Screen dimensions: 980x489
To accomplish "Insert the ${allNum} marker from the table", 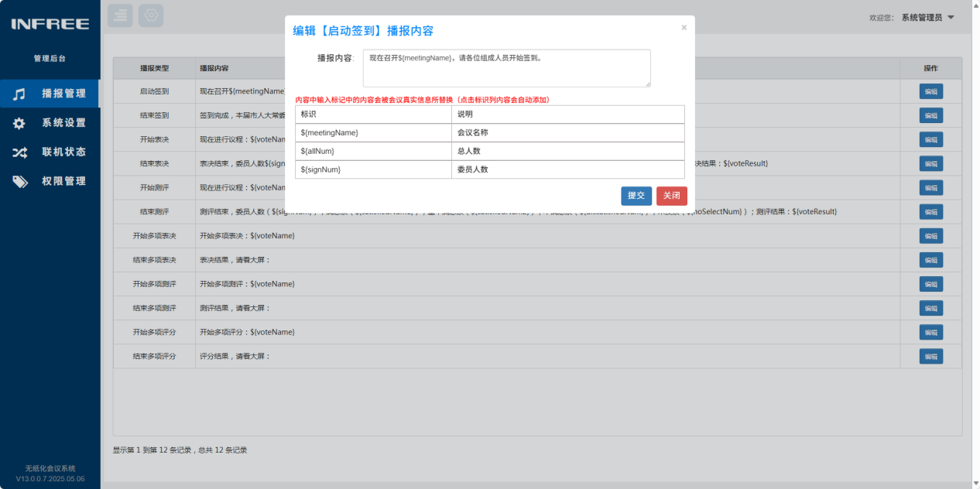I will point(373,151).
